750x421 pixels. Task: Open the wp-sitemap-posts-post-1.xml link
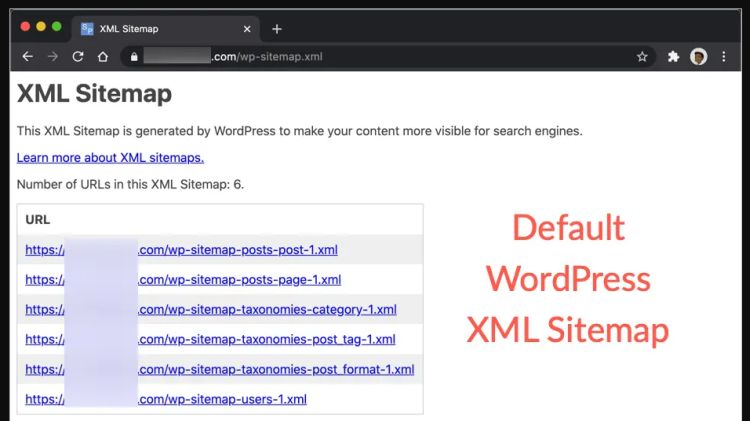tap(181, 250)
